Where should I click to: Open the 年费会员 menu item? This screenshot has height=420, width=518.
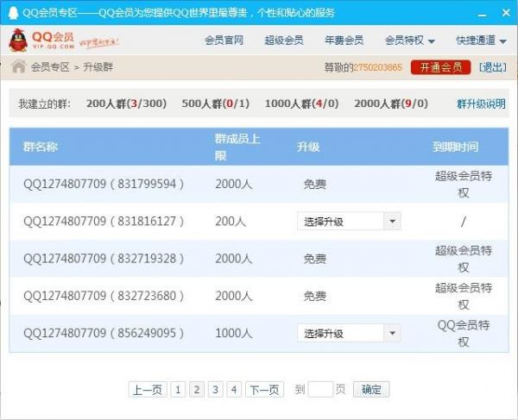344,41
